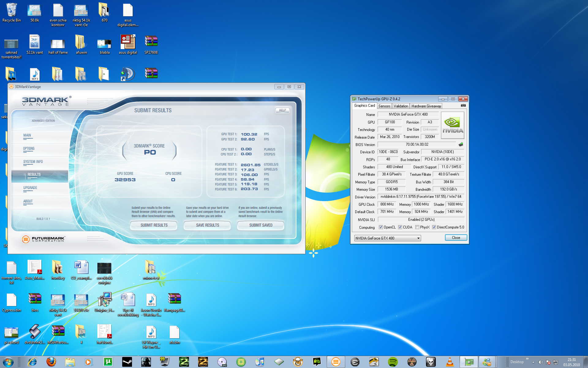Toggle the DirectCompute 5.0 checkbox
Screen dimensions: 588x368
point(434,227)
